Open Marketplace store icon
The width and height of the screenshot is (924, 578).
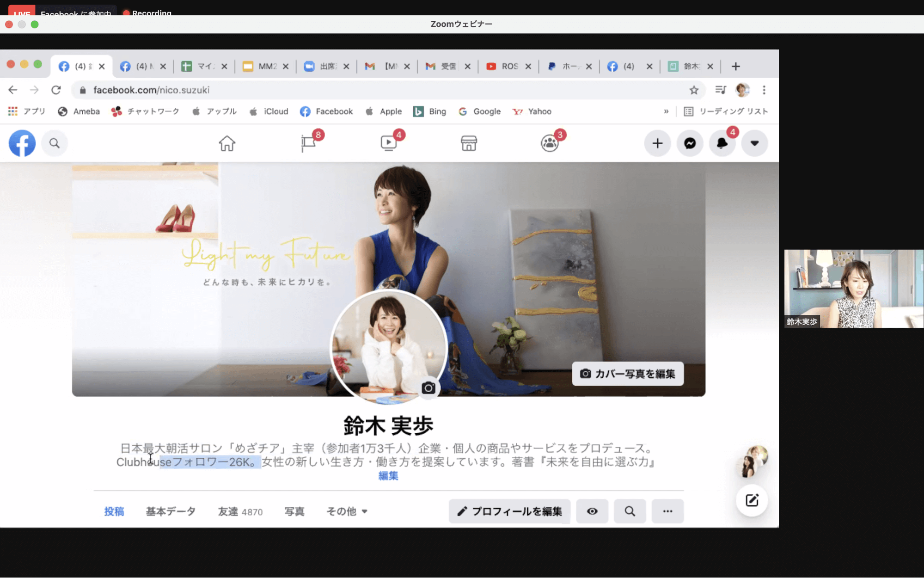tap(469, 143)
